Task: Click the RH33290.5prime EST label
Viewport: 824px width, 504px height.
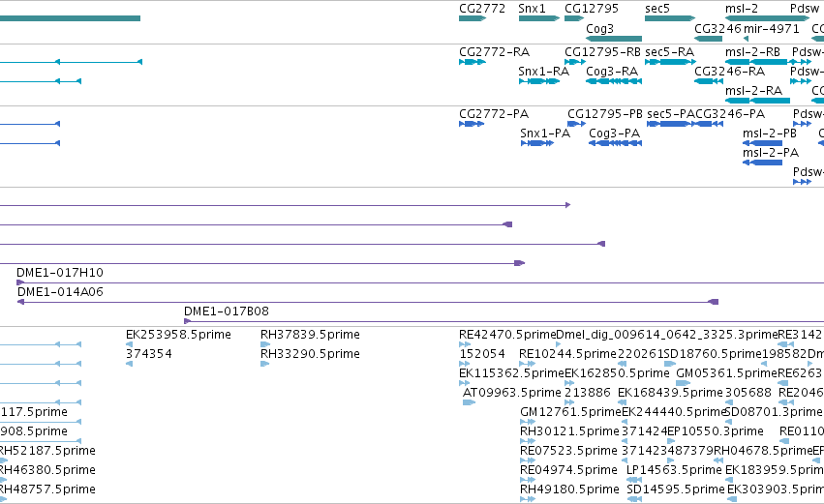Action: (310, 354)
